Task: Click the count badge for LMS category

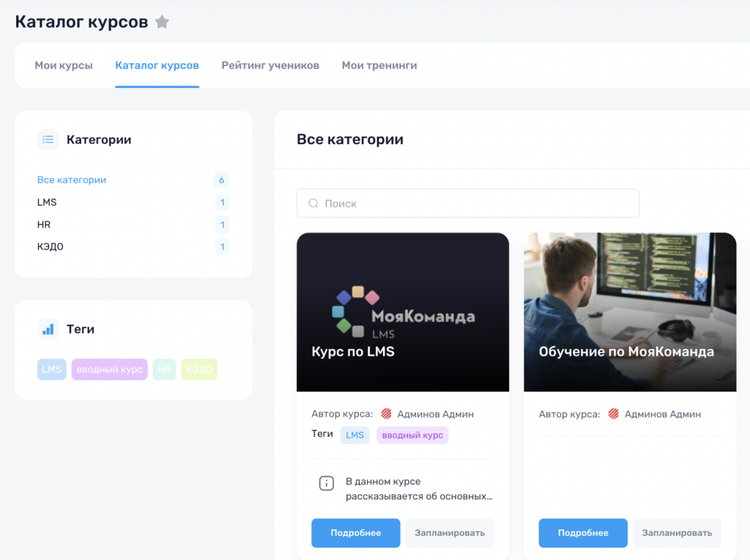Action: pos(223,202)
